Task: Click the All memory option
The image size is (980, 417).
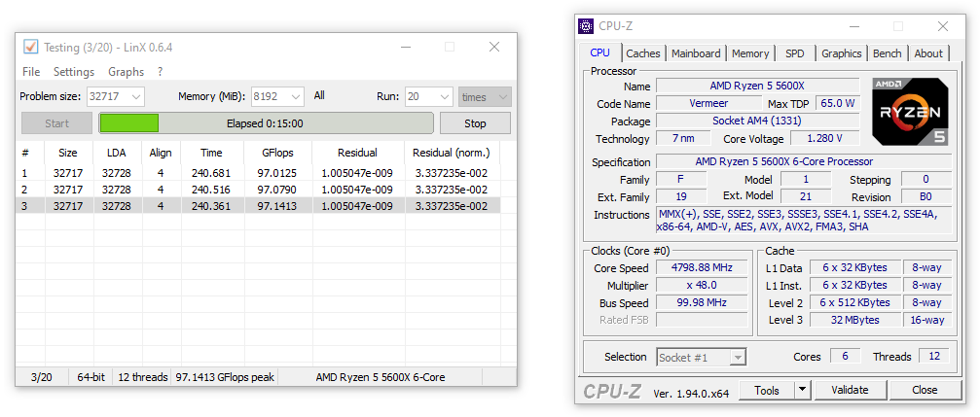Action: point(319,96)
